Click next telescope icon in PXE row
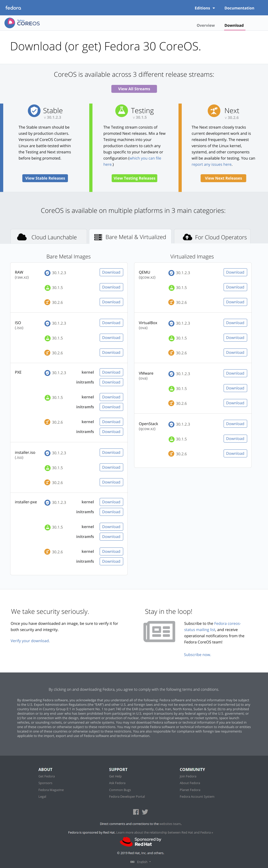 click(47, 422)
